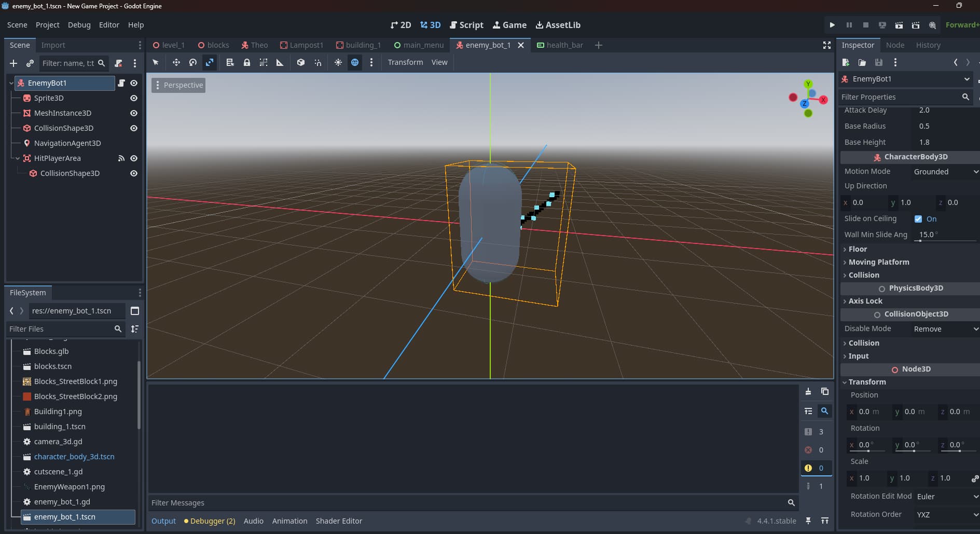The width and height of the screenshot is (980, 534).
Task: Open the Motion Mode dropdown
Action: pyautogui.click(x=945, y=172)
